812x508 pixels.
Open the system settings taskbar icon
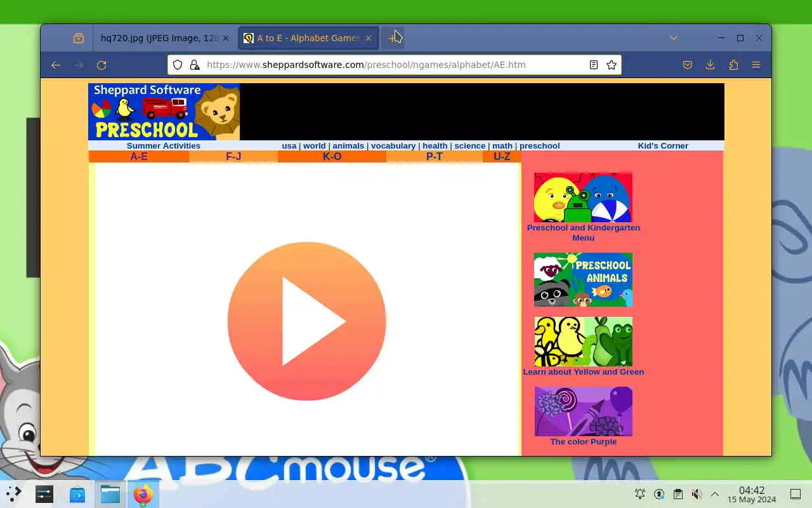44,493
